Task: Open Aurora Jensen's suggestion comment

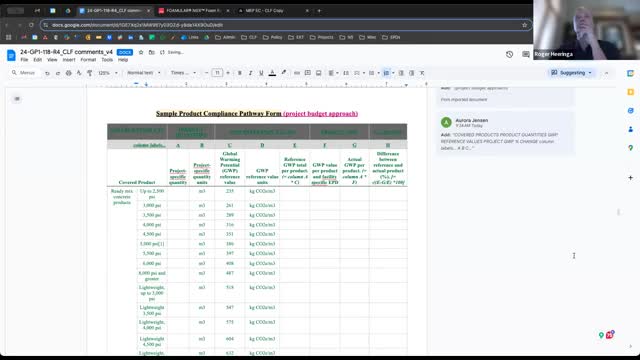Action: tap(506, 134)
